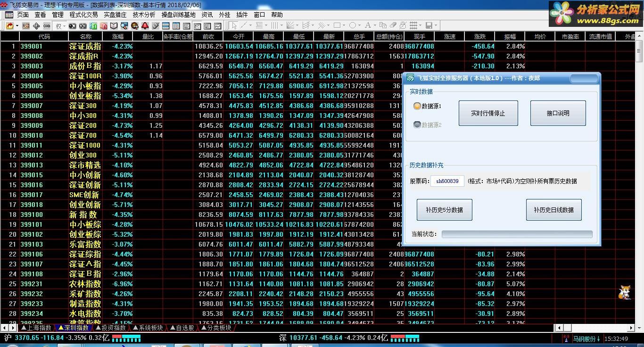The width and height of the screenshot is (644, 347).
Task: Open the 操盘训练基地 menu
Action: pyautogui.click(x=179, y=15)
